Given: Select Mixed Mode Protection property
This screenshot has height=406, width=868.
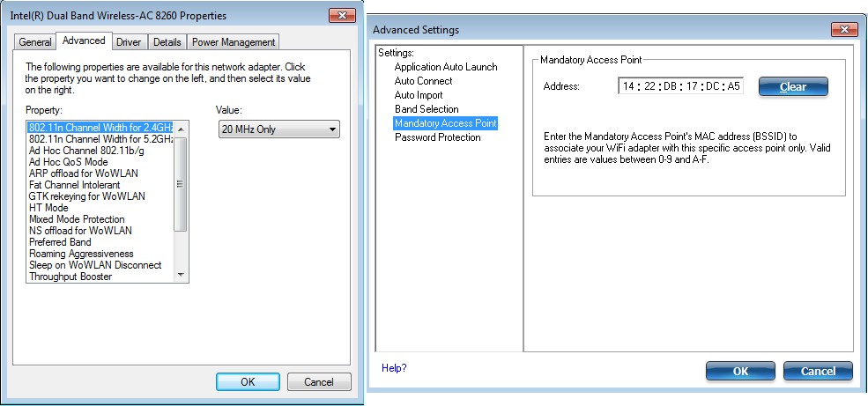Looking at the screenshot, I should pos(77,219).
